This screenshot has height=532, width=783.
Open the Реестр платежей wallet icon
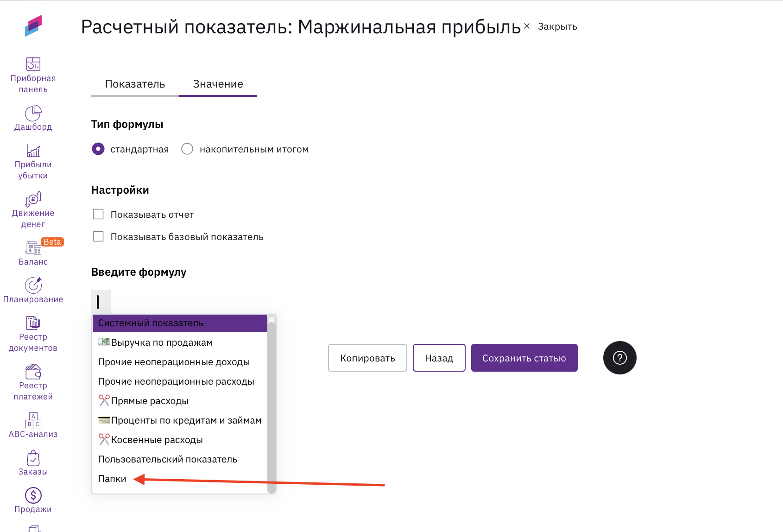pyautogui.click(x=33, y=372)
